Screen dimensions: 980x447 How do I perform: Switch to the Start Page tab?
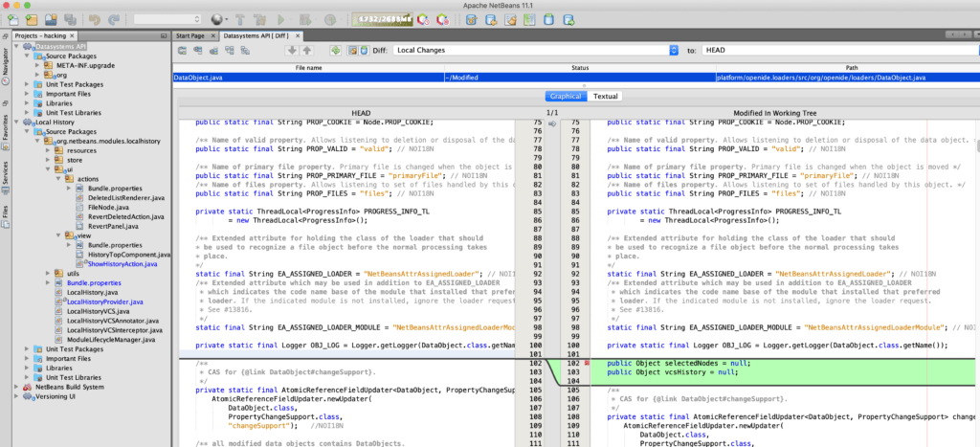coord(191,35)
